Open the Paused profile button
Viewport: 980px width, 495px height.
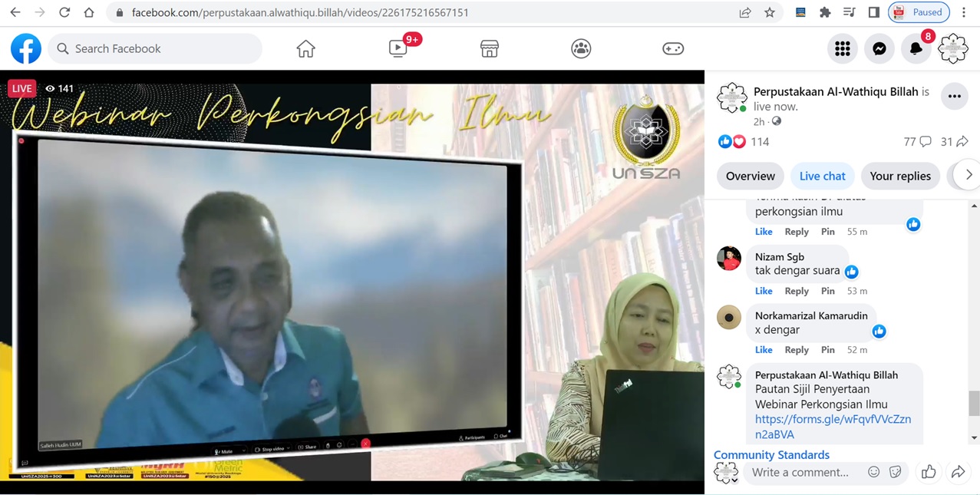[x=919, y=12]
